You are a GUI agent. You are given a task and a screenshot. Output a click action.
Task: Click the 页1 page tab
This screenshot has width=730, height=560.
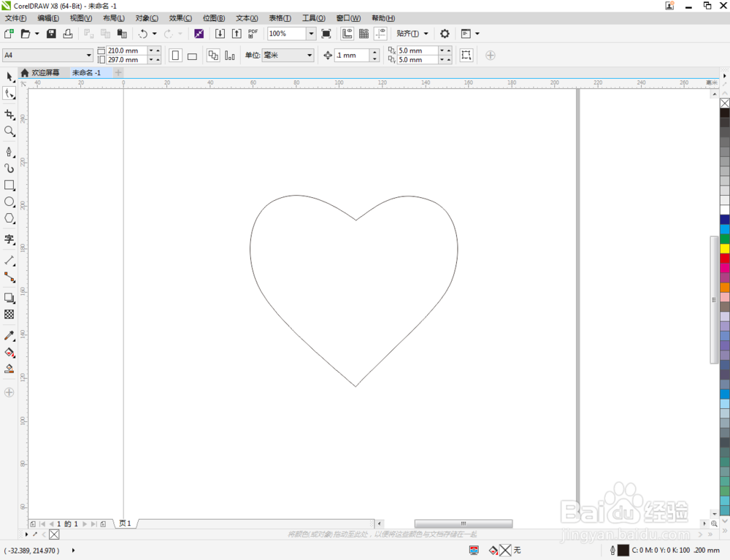[125, 523]
